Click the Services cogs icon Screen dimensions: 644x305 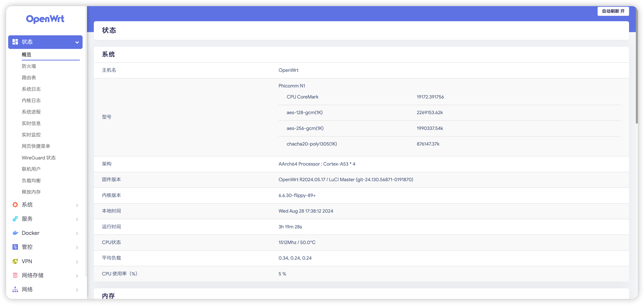click(x=15, y=219)
